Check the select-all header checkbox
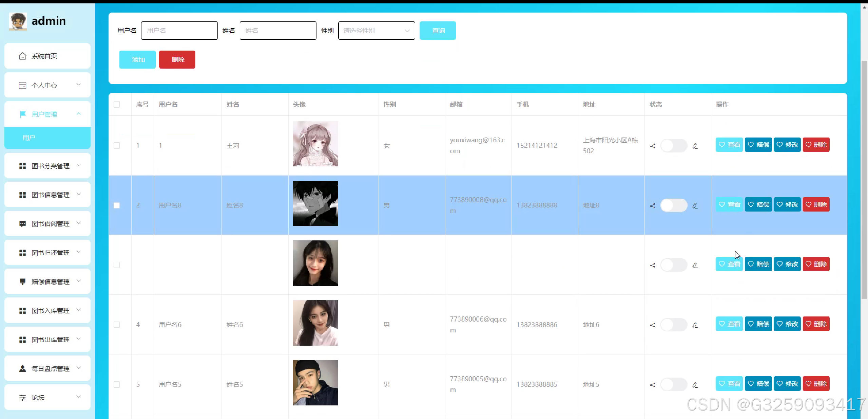 pos(117,104)
